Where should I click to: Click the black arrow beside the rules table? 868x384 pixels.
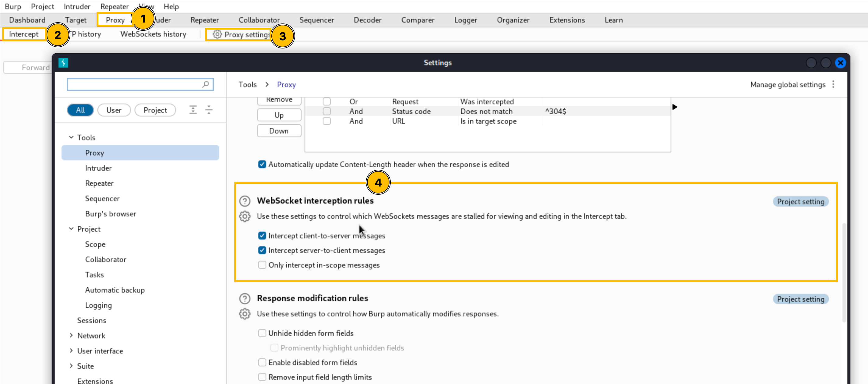[x=675, y=107]
